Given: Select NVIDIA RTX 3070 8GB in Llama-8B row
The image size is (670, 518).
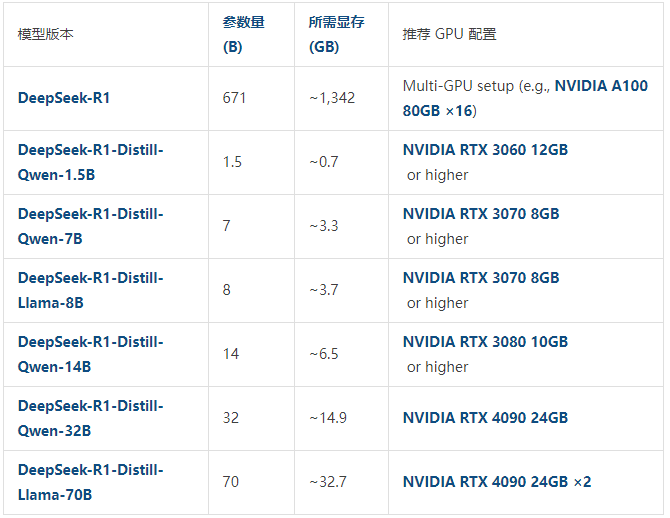Looking at the screenshot, I should point(481,278).
